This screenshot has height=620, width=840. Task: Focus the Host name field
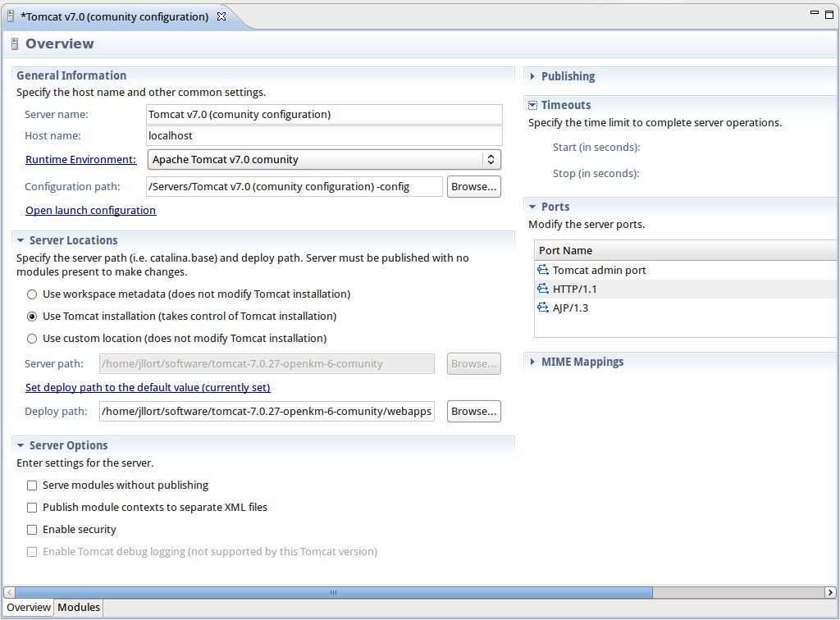(324, 136)
